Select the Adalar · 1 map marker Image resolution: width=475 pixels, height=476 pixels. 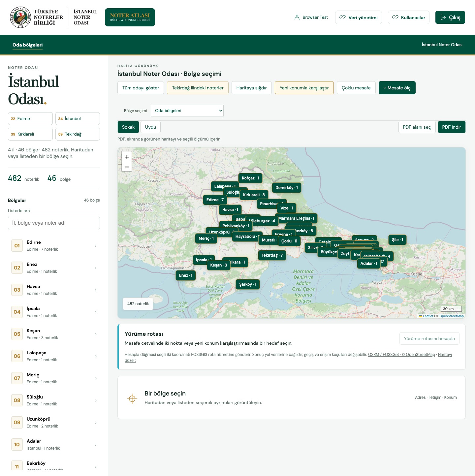369,264
